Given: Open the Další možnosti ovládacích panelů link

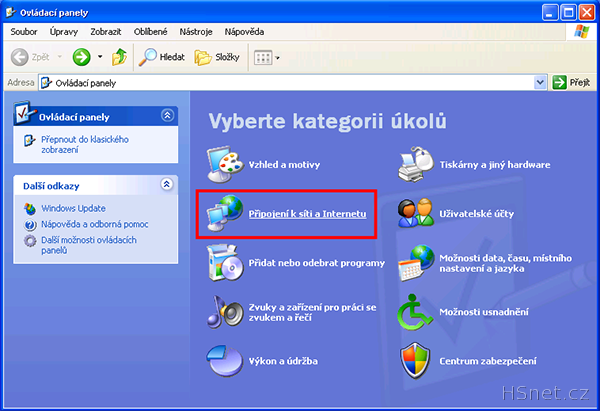Looking at the screenshot, I should (89, 245).
